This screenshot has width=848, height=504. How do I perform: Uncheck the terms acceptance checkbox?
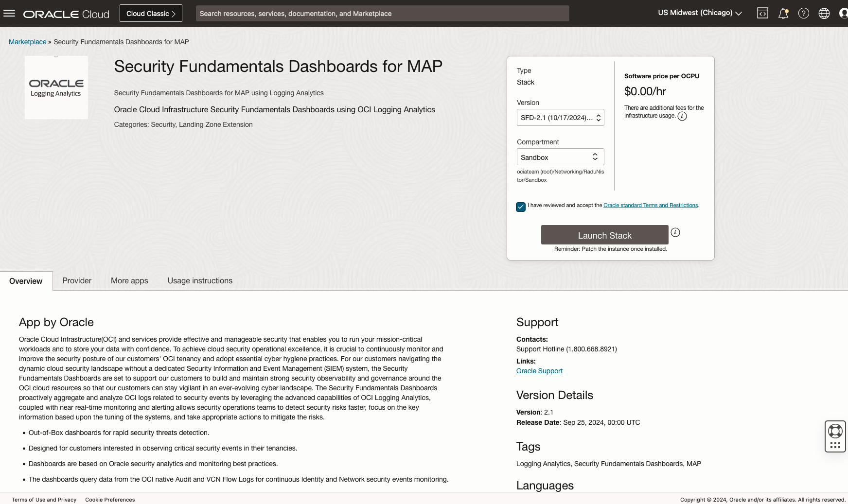tap(521, 207)
